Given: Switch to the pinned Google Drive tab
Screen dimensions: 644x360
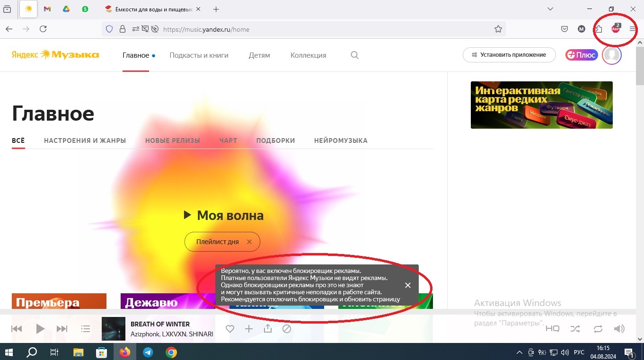Looking at the screenshot, I should 66,9.
